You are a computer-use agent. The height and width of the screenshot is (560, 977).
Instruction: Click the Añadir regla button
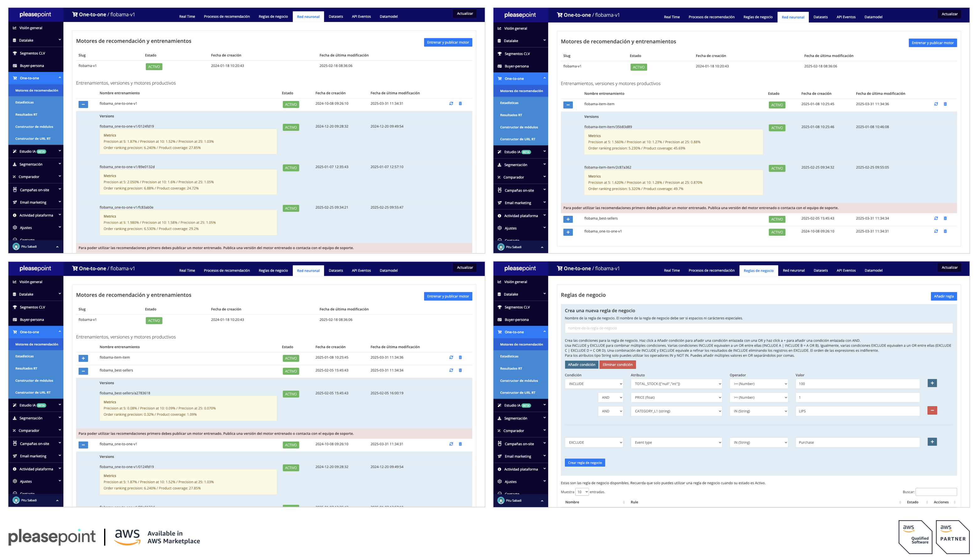pos(943,296)
